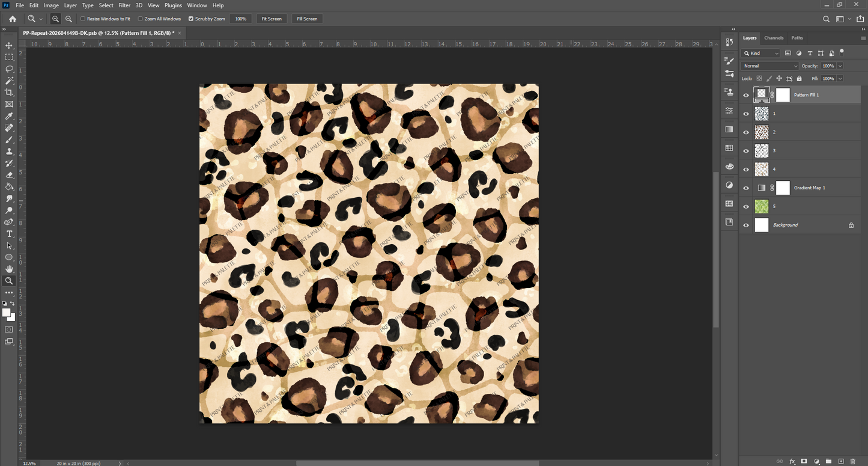The image size is (868, 466).
Task: Open the Normal blending mode dropdown
Action: tap(770, 66)
